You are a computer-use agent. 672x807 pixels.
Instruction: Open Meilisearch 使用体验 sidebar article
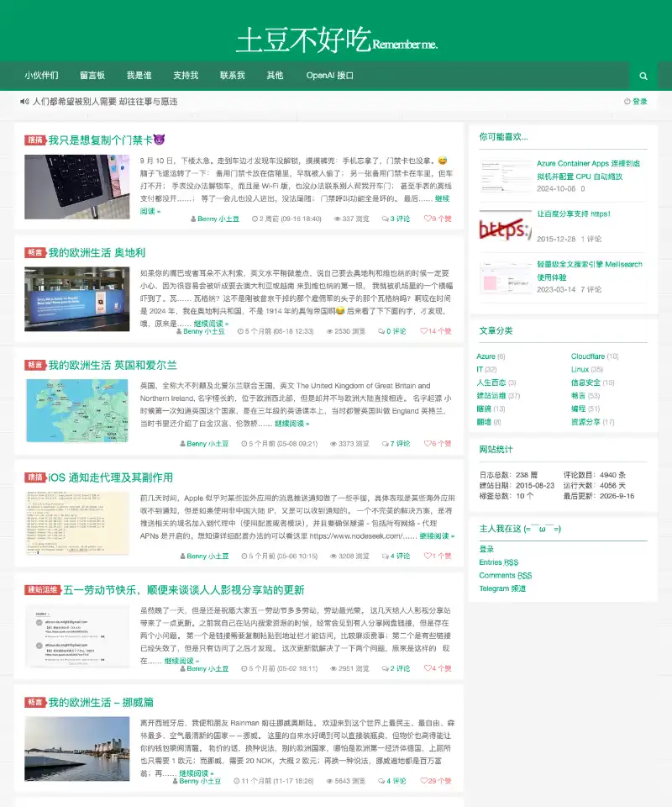tap(589, 271)
